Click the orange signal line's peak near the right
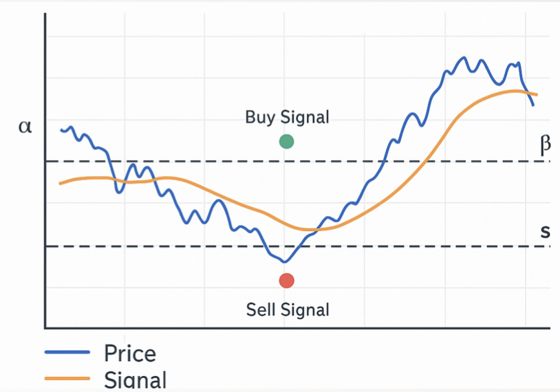Viewport: 560px width, 392px height. pos(515,91)
